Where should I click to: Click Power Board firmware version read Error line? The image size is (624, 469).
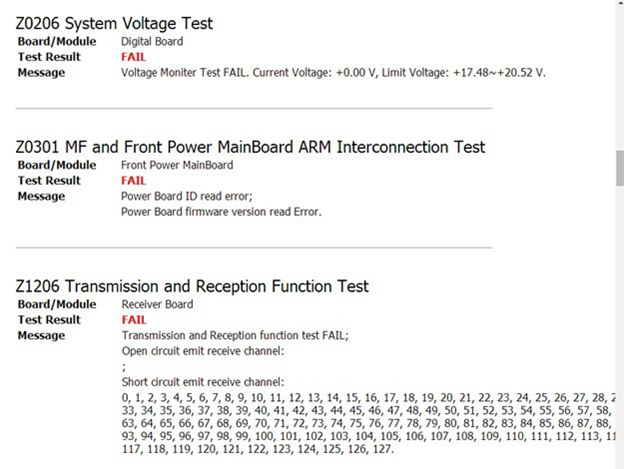[221, 212]
